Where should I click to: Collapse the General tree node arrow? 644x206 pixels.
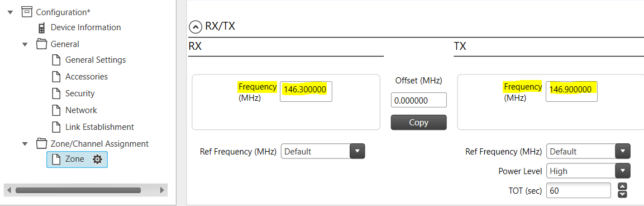[x=25, y=44]
